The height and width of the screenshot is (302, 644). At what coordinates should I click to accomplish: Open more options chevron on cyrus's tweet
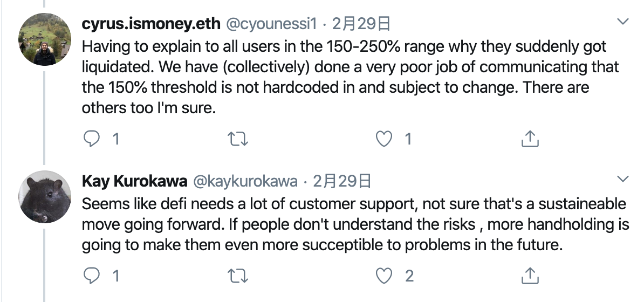tap(622, 22)
